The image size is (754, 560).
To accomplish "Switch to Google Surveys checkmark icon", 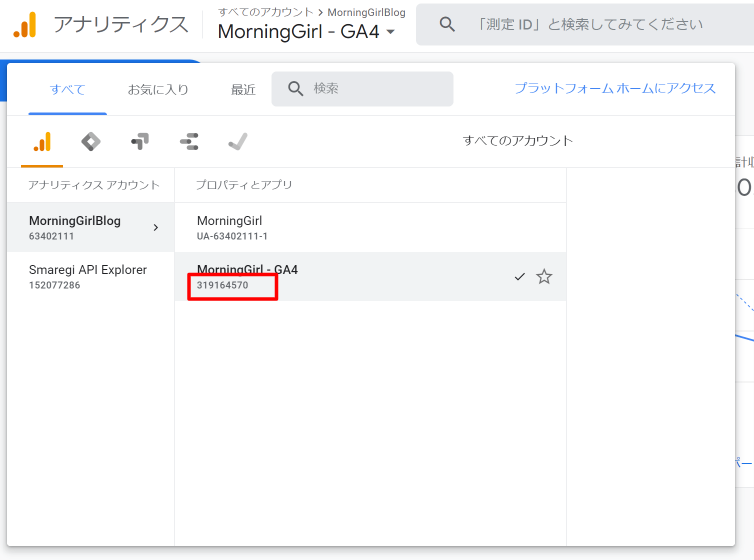I will [238, 141].
